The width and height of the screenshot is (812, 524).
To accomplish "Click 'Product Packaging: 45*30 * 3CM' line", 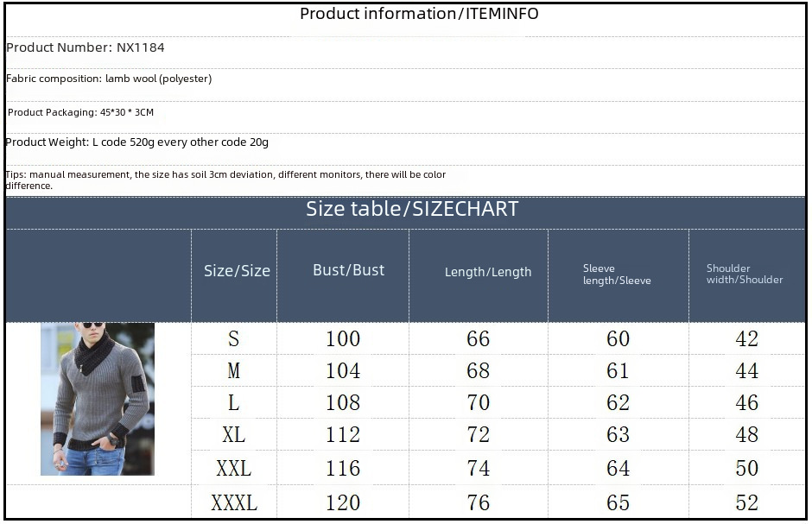I will [x=80, y=112].
